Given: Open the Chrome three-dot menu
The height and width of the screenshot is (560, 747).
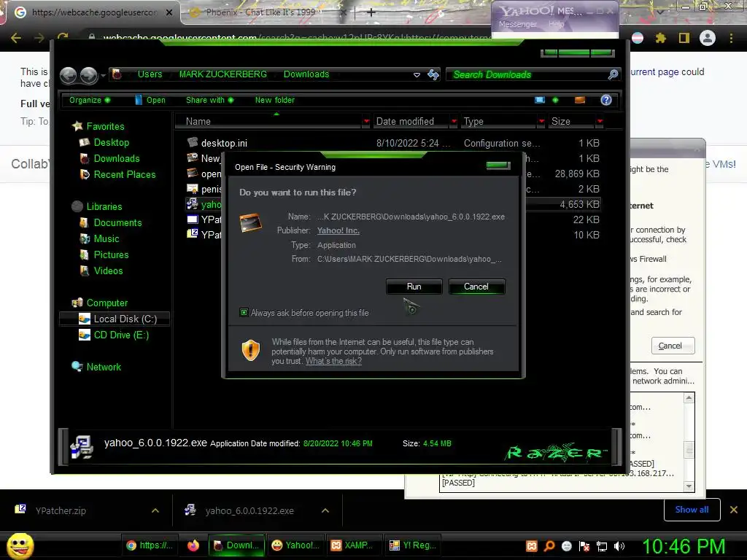Looking at the screenshot, I should coord(731,38).
